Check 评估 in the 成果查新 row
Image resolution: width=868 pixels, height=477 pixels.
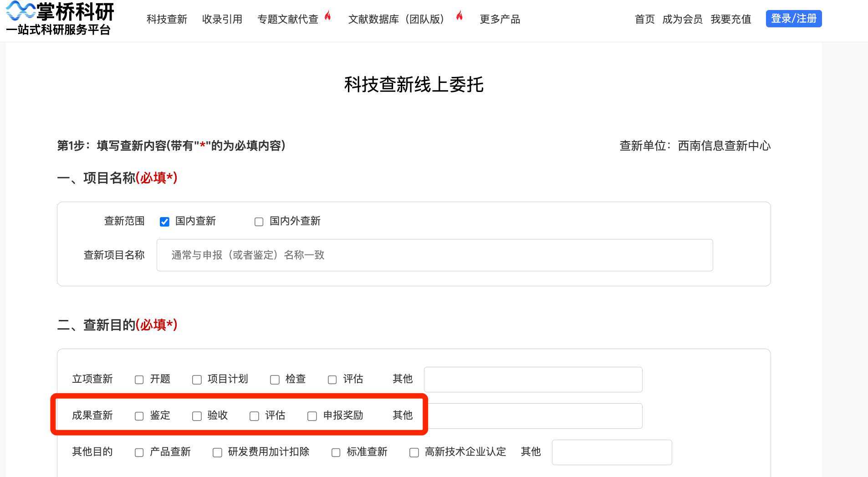(255, 416)
